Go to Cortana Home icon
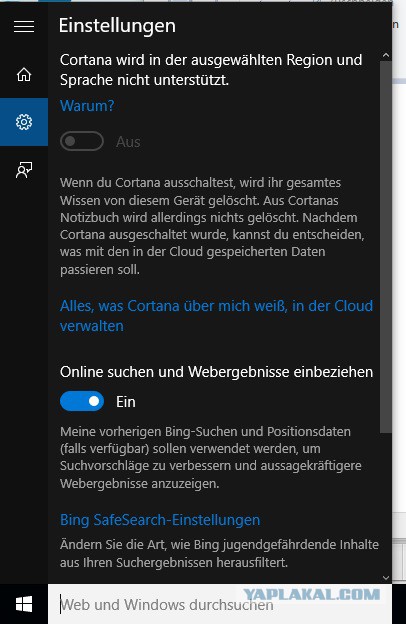This screenshot has width=406, height=624. [x=24, y=74]
